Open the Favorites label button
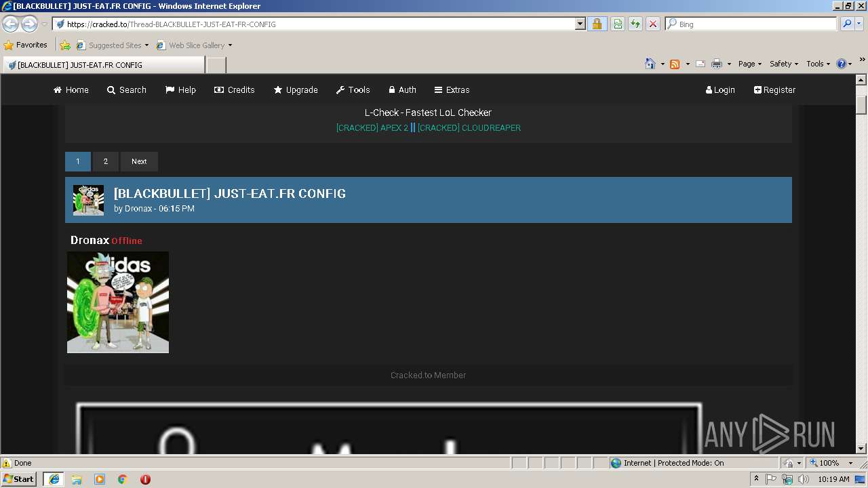This screenshot has height=488, width=868. 32,45
